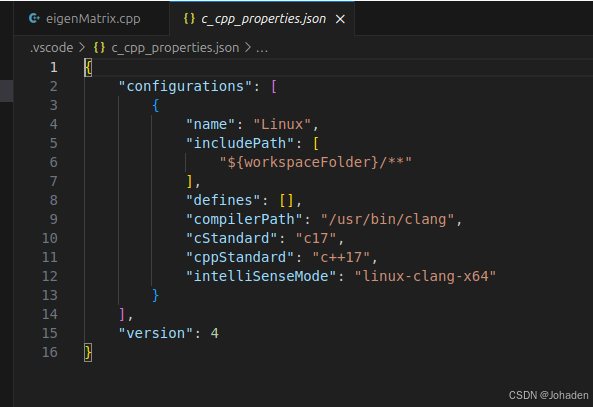Click the empty brackets after defines

286,200
